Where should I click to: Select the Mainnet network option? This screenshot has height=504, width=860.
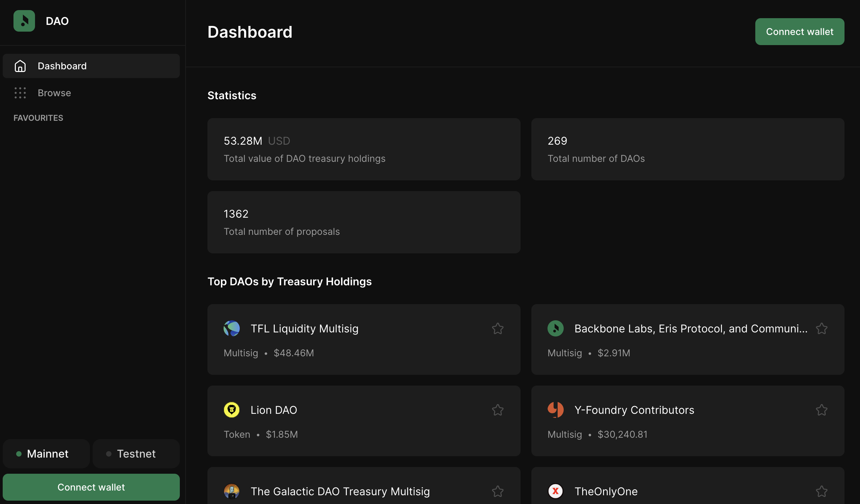coord(46,454)
